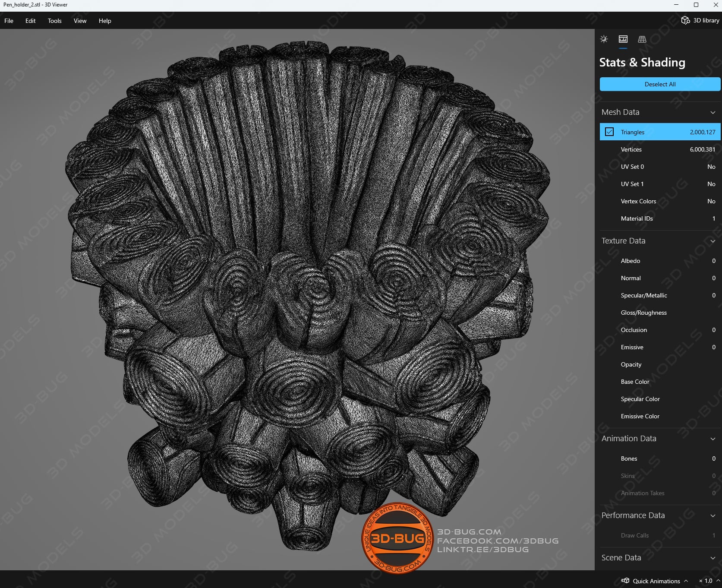Open the Tools menu
Viewport: 722px width, 588px height.
tap(54, 21)
